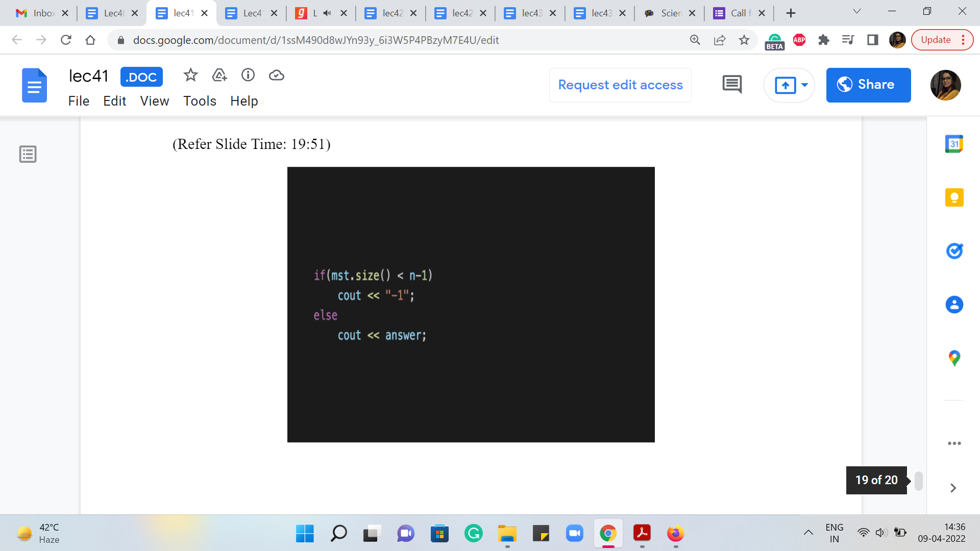Open comment history icon
This screenshot has height=551, width=980.
click(x=732, y=85)
